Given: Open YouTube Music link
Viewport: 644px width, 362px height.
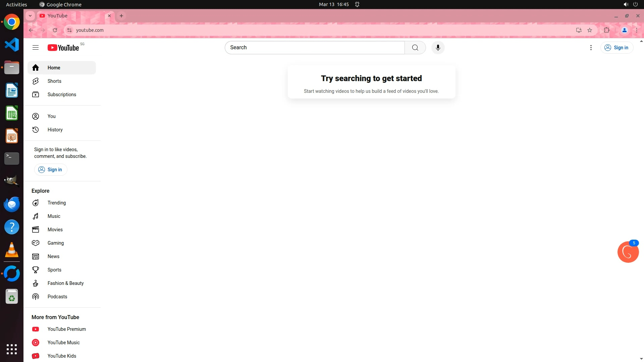Looking at the screenshot, I should [x=63, y=343].
